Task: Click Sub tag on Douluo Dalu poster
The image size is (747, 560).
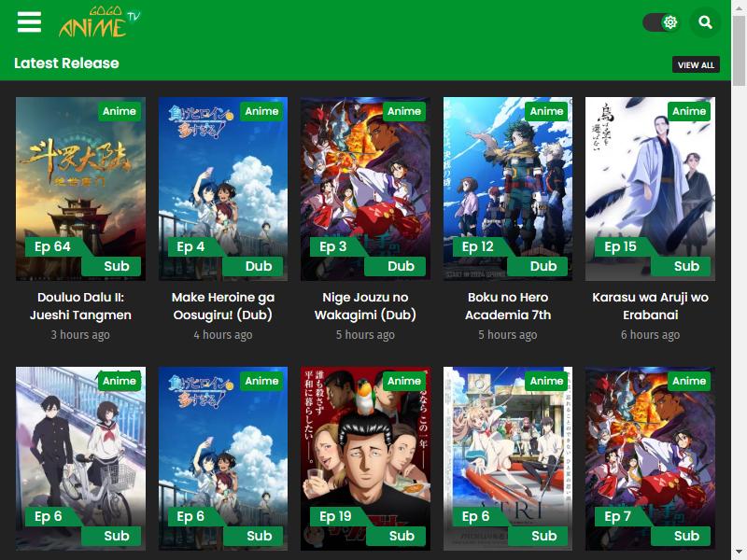Action: point(116,266)
